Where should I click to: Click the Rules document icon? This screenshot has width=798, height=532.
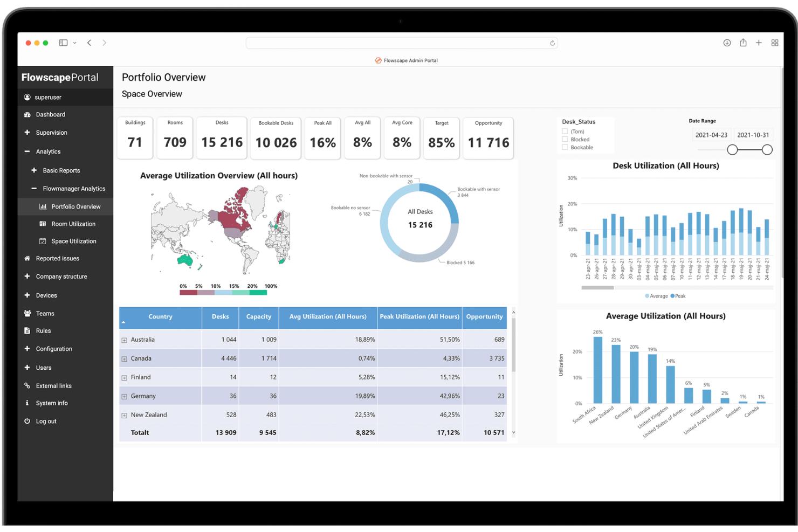(x=27, y=330)
